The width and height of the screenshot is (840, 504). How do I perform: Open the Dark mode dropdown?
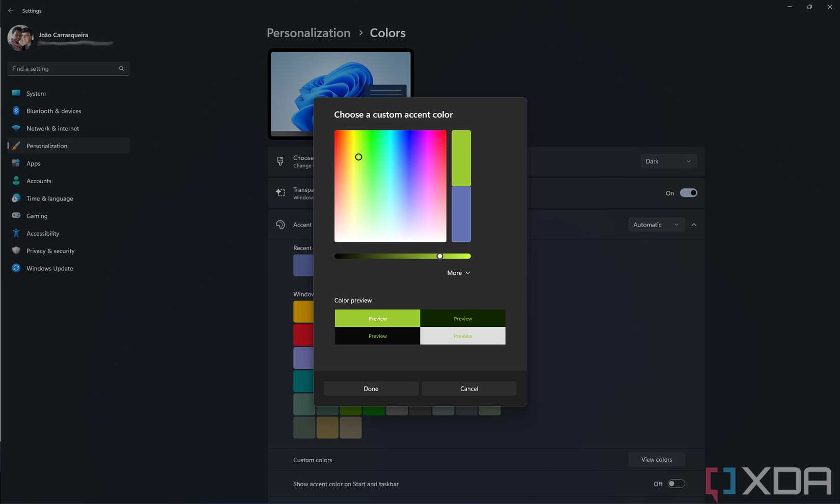(x=668, y=161)
